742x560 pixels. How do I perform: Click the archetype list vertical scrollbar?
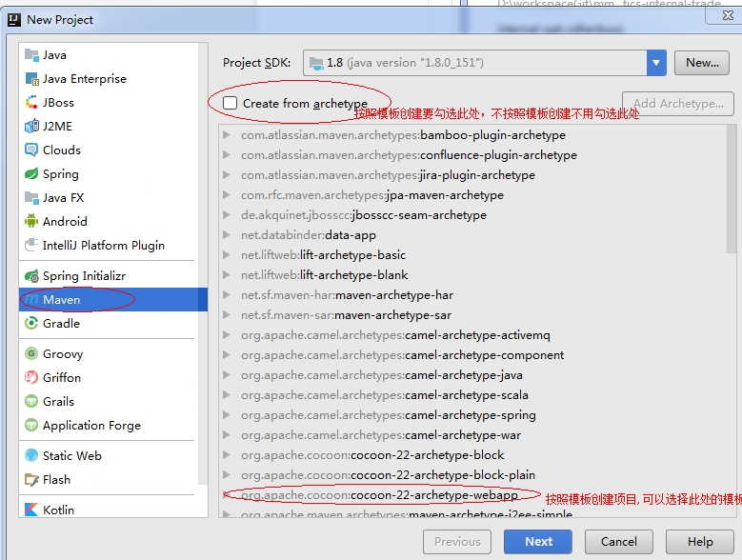732,190
